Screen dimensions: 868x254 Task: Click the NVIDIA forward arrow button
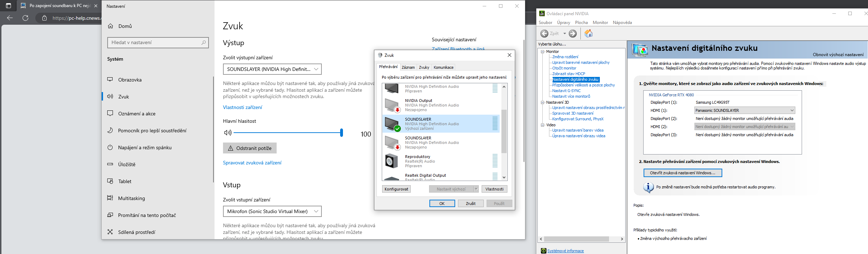click(573, 34)
